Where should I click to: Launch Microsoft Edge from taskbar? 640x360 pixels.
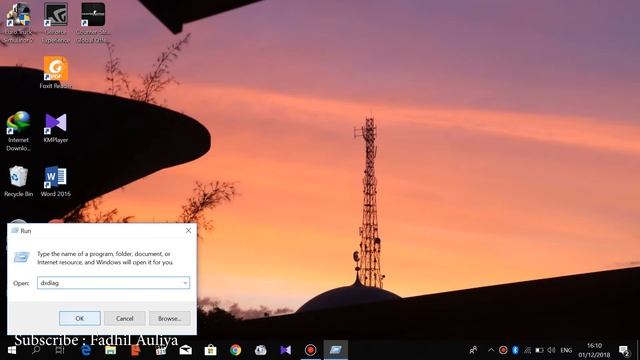[x=86, y=350]
